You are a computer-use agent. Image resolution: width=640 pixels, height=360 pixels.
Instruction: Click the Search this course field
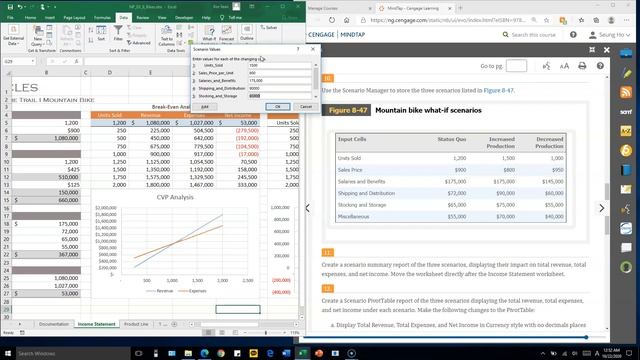533,35
